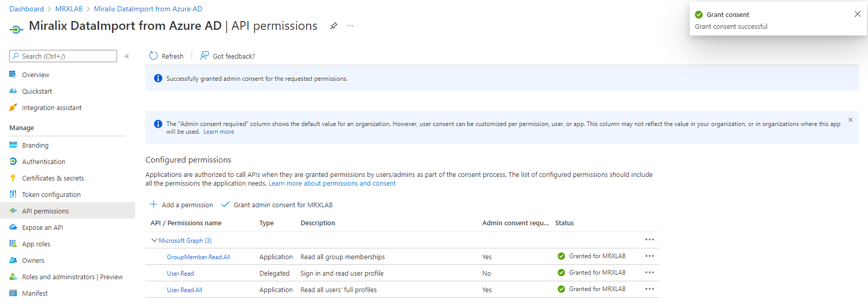Click the Certificates & secrets key icon

13,178
